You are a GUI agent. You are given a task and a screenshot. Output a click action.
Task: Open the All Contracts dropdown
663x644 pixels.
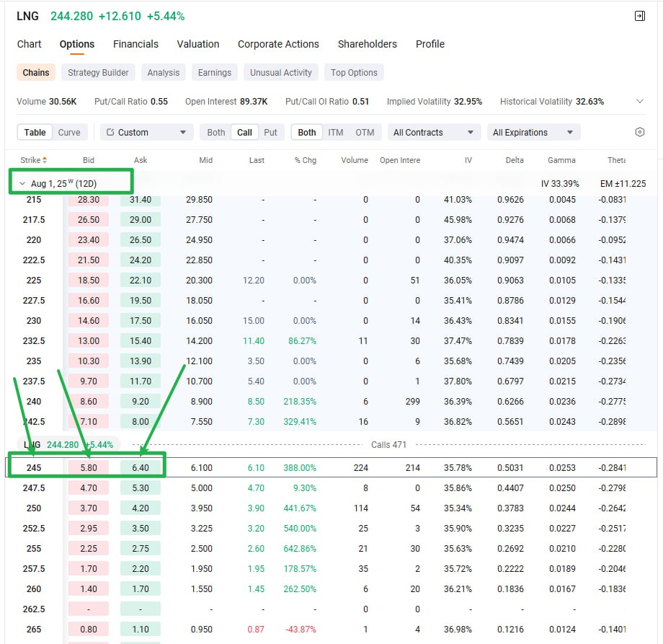tap(435, 132)
